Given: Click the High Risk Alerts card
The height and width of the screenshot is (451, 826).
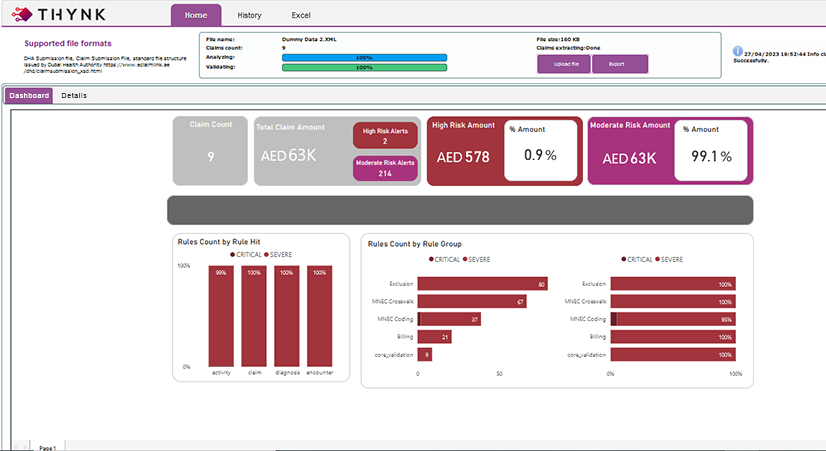Looking at the screenshot, I should [385, 136].
